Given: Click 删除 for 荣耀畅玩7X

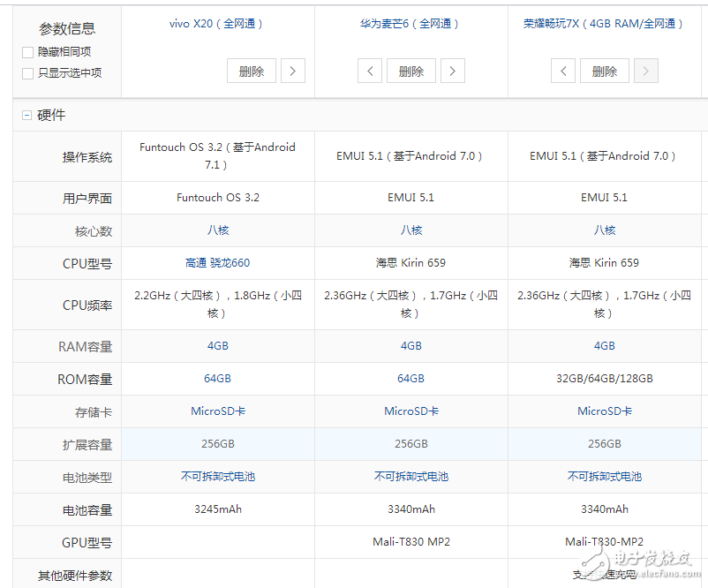Looking at the screenshot, I should tap(604, 71).
